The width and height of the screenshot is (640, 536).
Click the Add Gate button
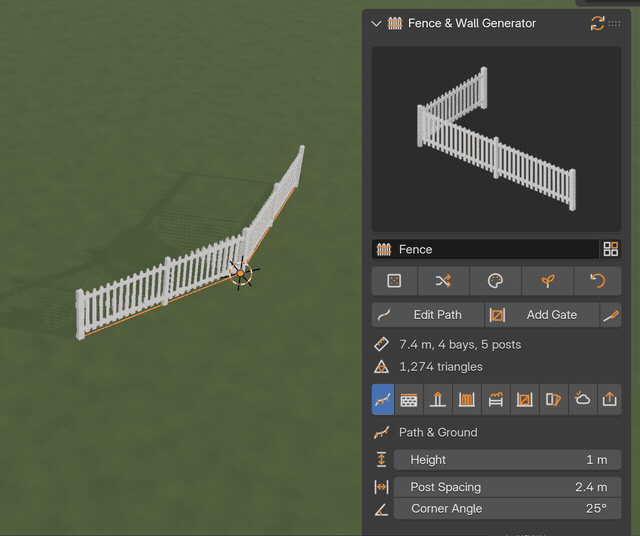coord(542,315)
